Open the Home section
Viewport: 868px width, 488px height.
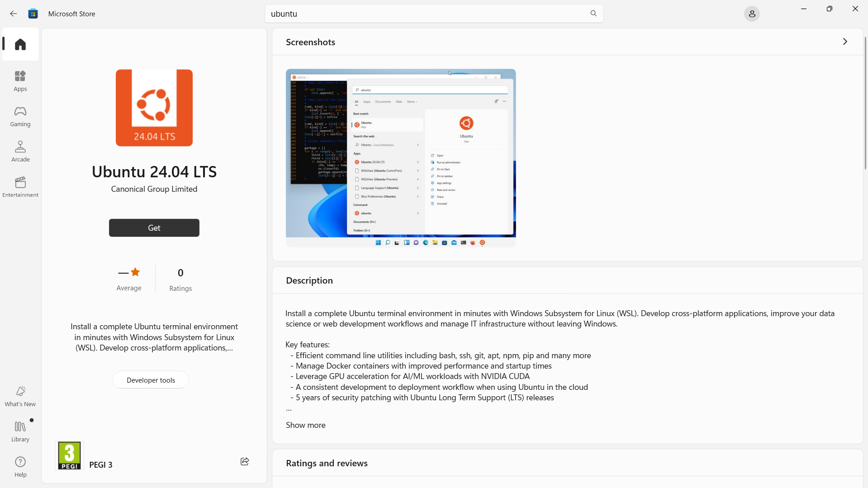[19, 44]
